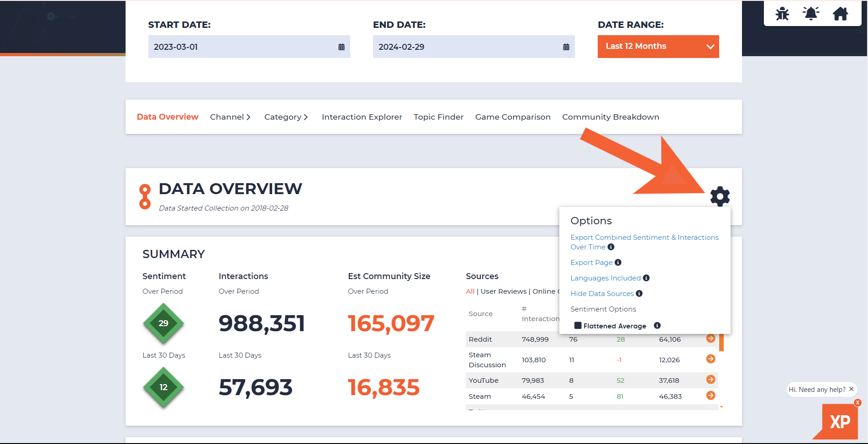Viewport: 868px width, 444px height.
Task: Open the Data Overview gear settings
Action: 720,196
